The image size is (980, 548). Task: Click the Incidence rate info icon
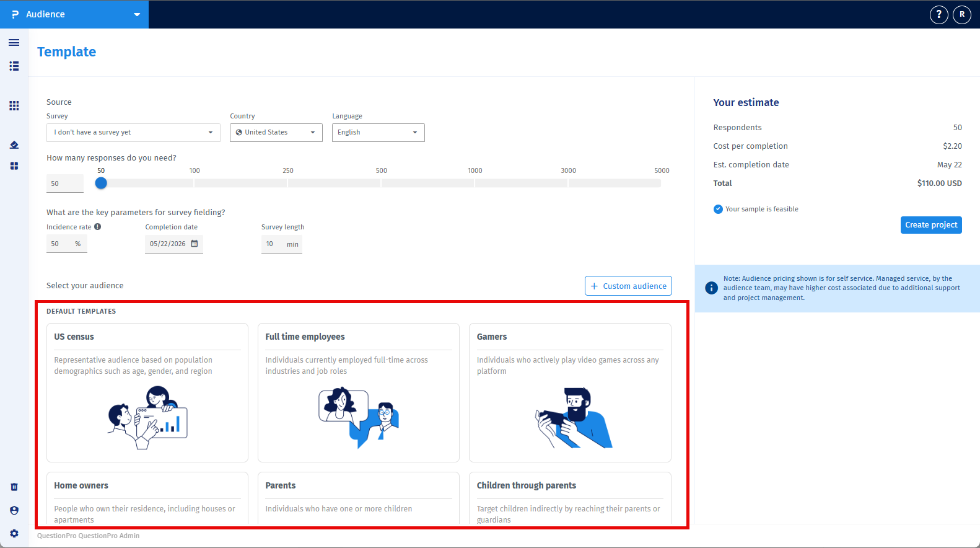point(98,227)
